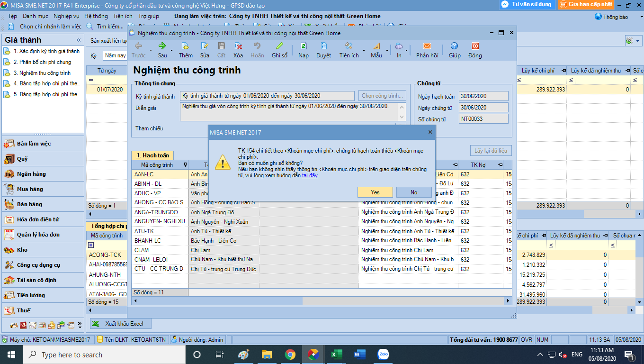Image resolution: width=644 pixels, height=364 pixels.
Task: Click the In (print) printer icon
Action: pyautogui.click(x=399, y=46)
